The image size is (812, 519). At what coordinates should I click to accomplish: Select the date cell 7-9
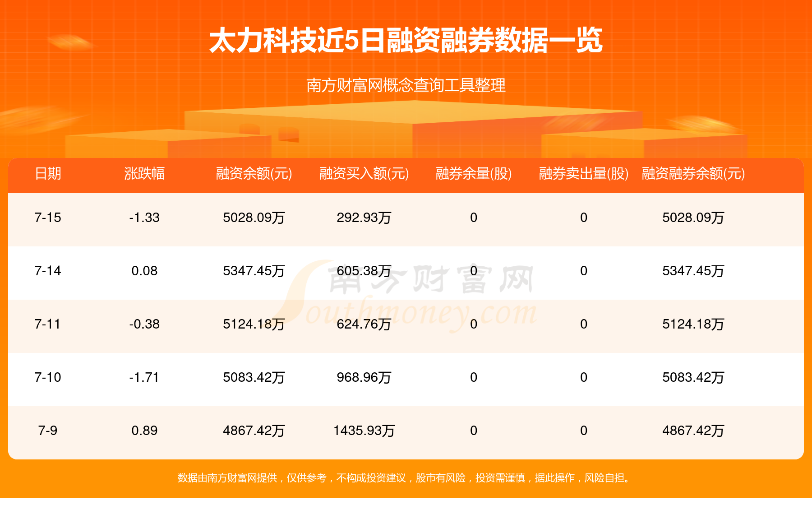(x=48, y=431)
